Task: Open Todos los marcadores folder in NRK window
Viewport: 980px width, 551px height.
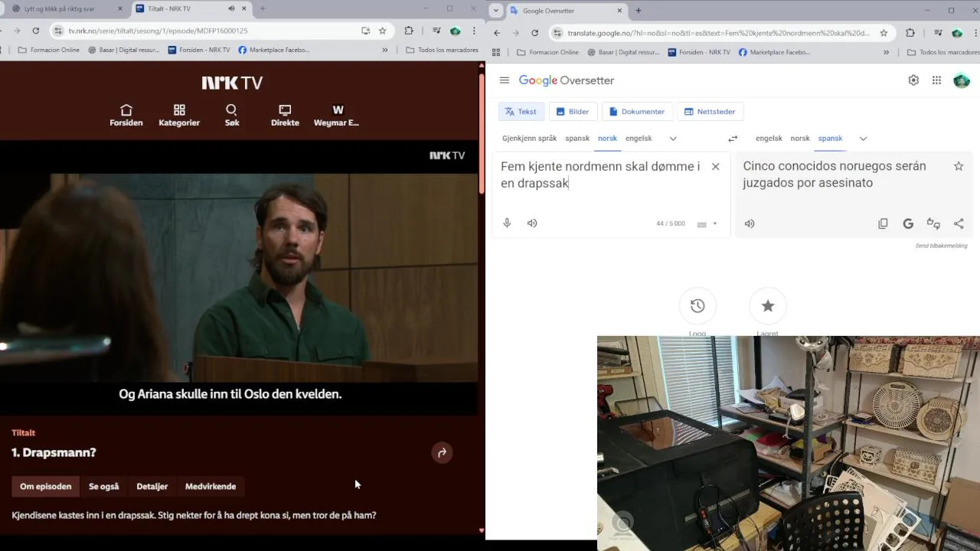Action: [x=443, y=50]
